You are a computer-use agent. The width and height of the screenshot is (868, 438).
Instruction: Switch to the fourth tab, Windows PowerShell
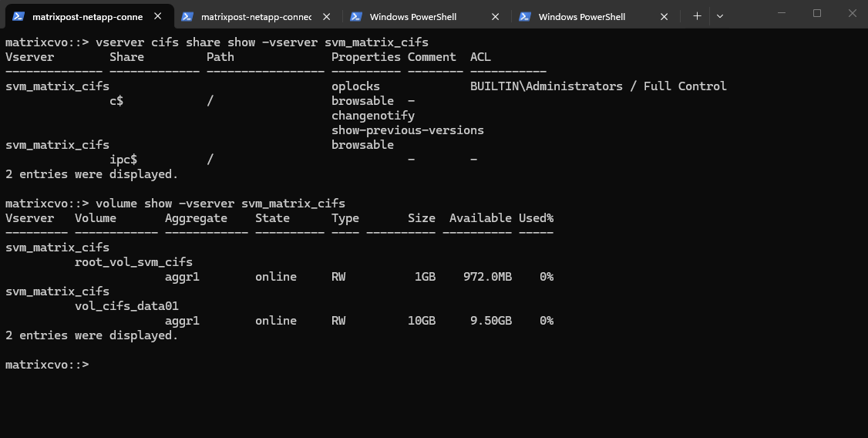[x=581, y=16]
